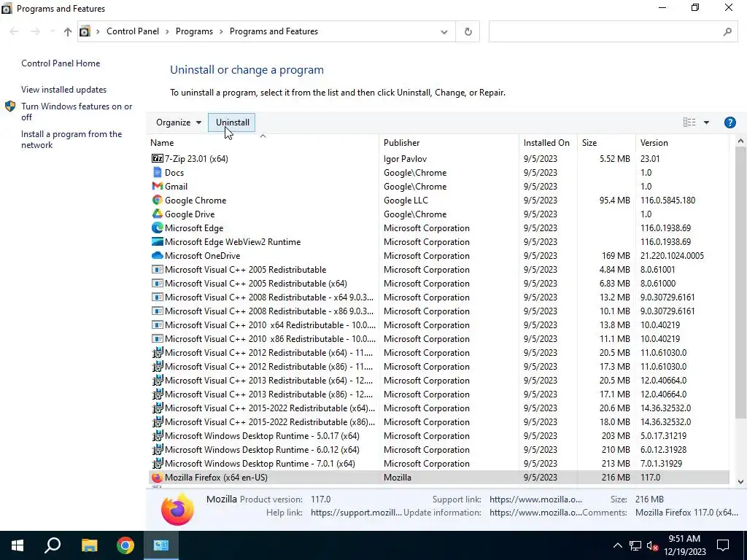Screen dimensions: 747x560
Task: Select Microsoft Edge WebView2 Runtime icon
Action: (x=157, y=241)
